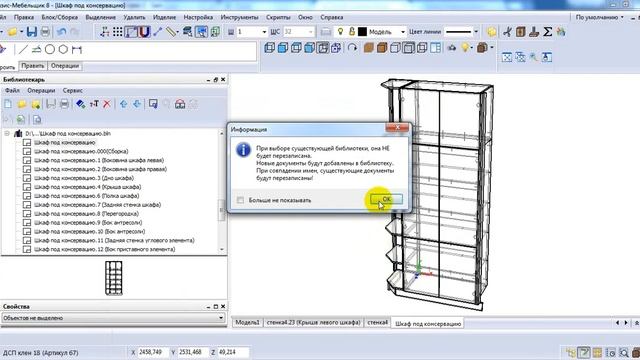
Task: Open the Библиотекарь Файл menu
Action: 12,91
